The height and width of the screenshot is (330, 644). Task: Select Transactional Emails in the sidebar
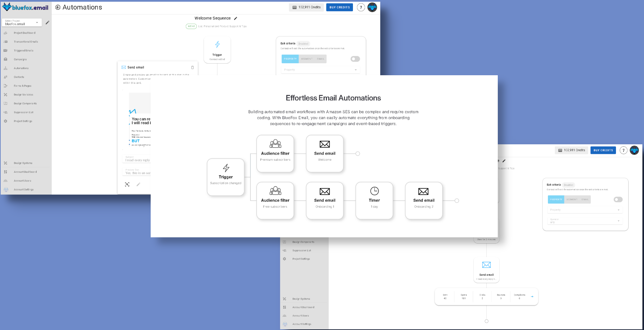pyautogui.click(x=26, y=41)
